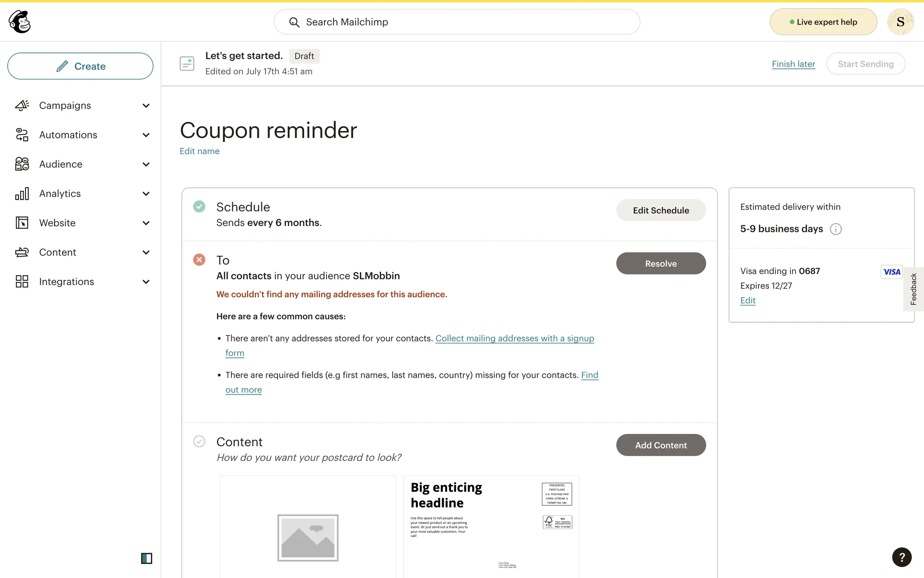Image resolution: width=924 pixels, height=578 pixels.
Task: Click the Mailchimp Freddie logo
Action: tap(20, 22)
